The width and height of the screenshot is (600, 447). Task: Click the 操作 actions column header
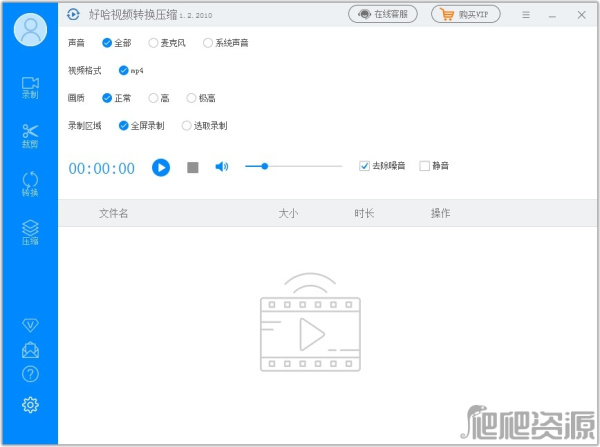(440, 213)
